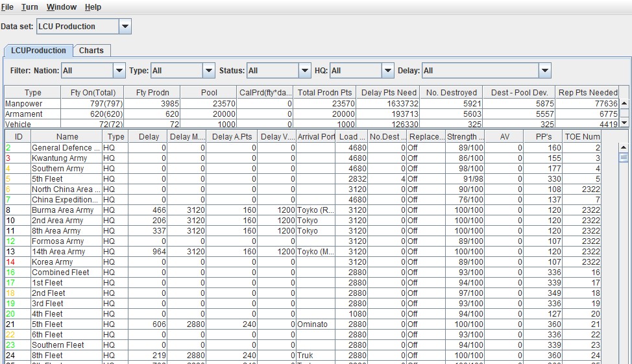Image resolution: width=632 pixels, height=364 pixels.
Task: Select the 1st Fleet row
Action: click(303, 283)
